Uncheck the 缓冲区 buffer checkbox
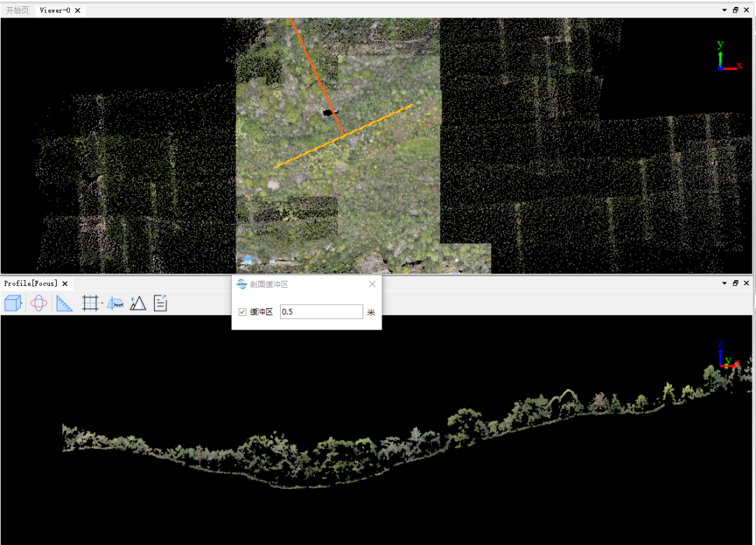Screen dimensions: 756x545 [242, 312]
